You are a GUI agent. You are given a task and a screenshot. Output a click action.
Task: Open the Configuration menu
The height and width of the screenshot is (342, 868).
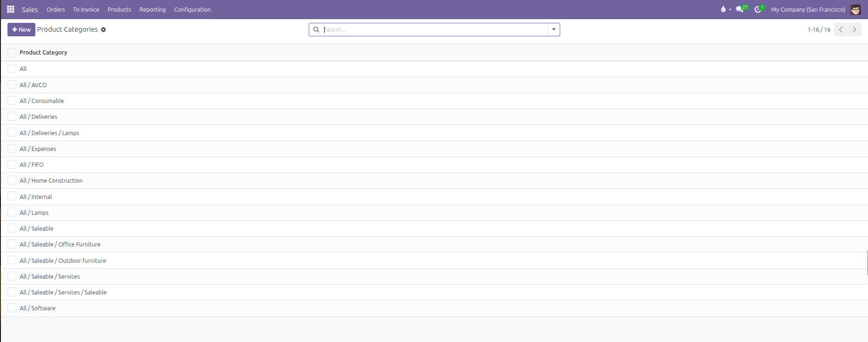192,9
